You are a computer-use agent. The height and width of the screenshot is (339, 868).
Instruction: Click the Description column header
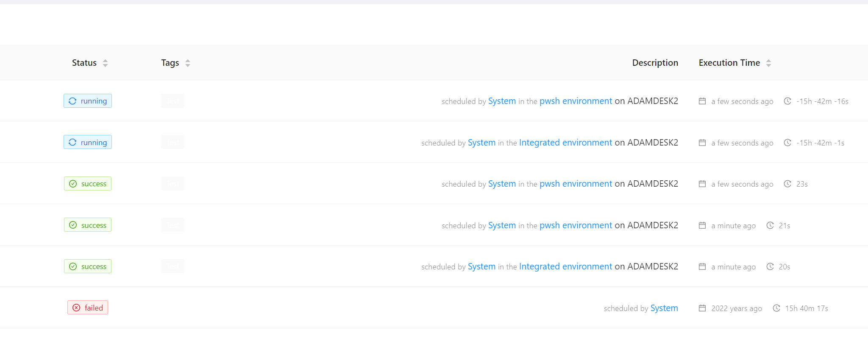coord(655,63)
